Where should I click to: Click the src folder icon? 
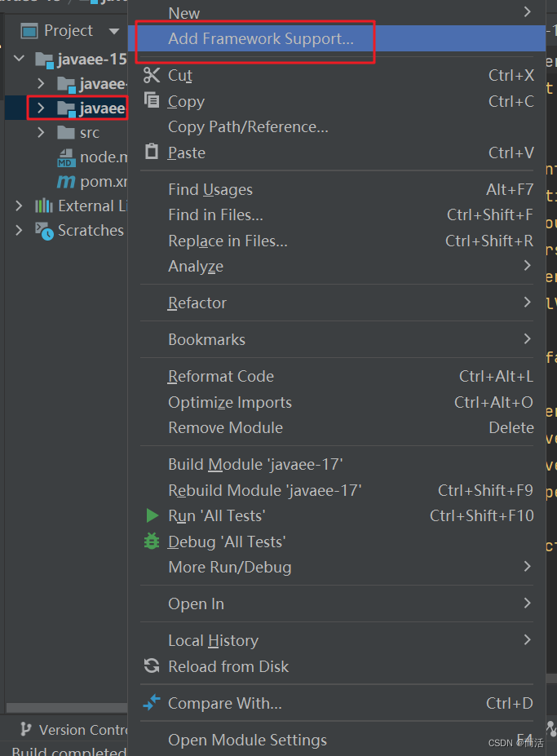point(65,132)
